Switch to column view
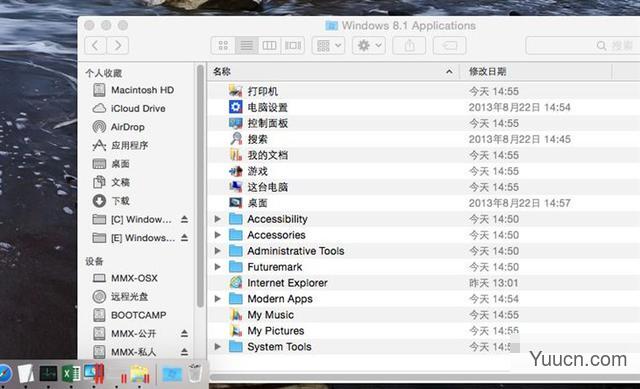Image resolution: width=640 pixels, height=389 pixels. 269,45
